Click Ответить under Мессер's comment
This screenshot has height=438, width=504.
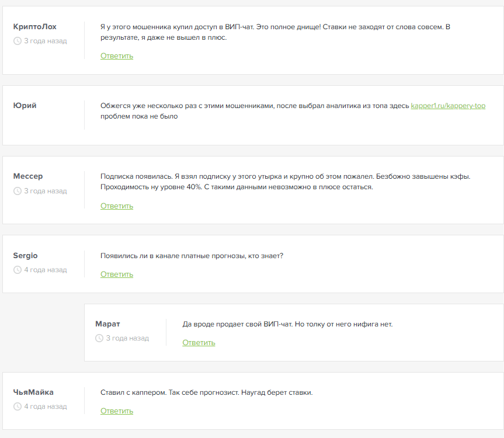(117, 206)
